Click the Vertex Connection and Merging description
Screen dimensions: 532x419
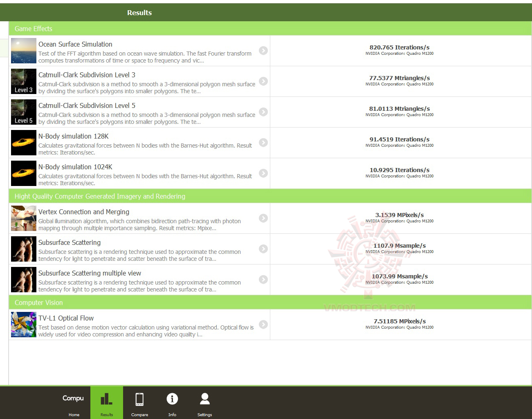[140, 224]
